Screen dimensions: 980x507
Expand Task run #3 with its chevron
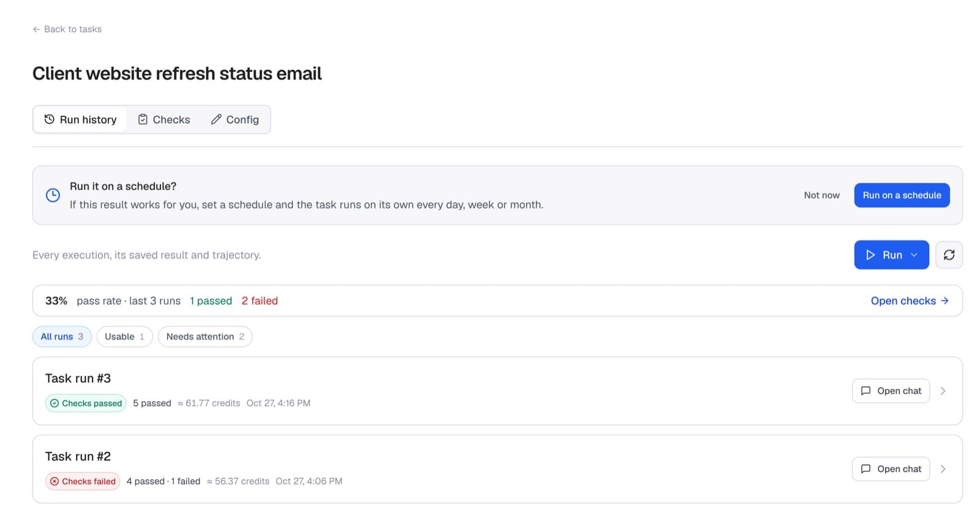943,391
